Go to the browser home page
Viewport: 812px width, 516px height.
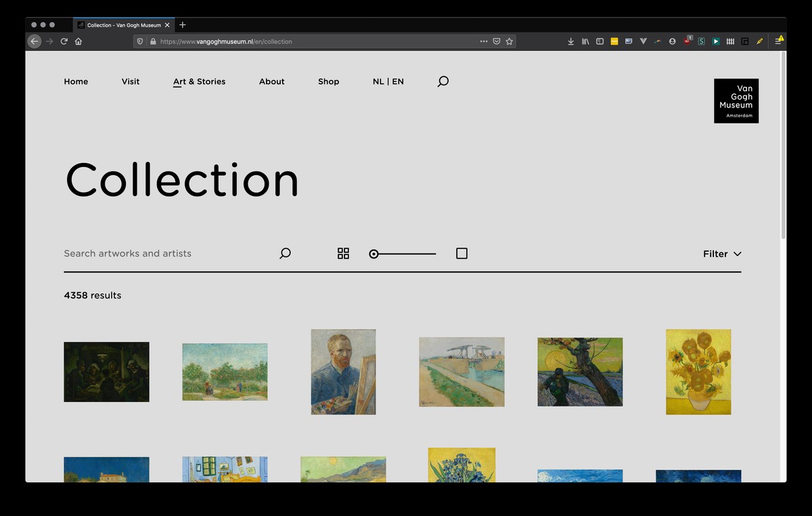coord(78,41)
